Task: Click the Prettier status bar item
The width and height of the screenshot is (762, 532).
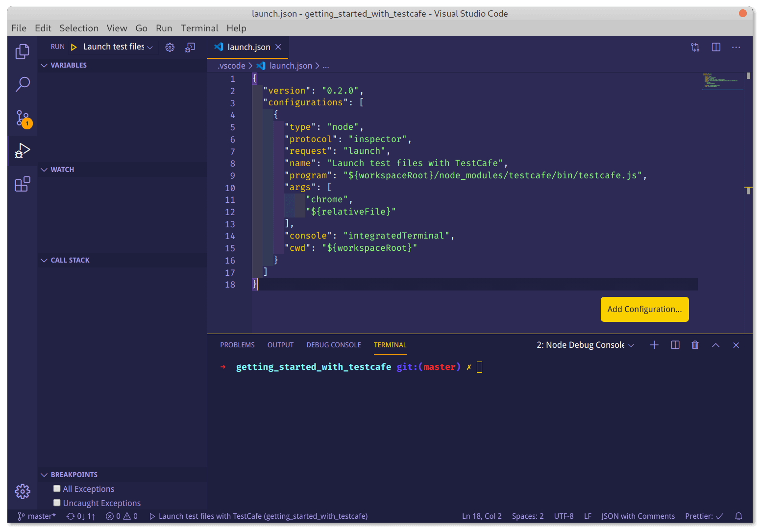Action: pos(704,516)
